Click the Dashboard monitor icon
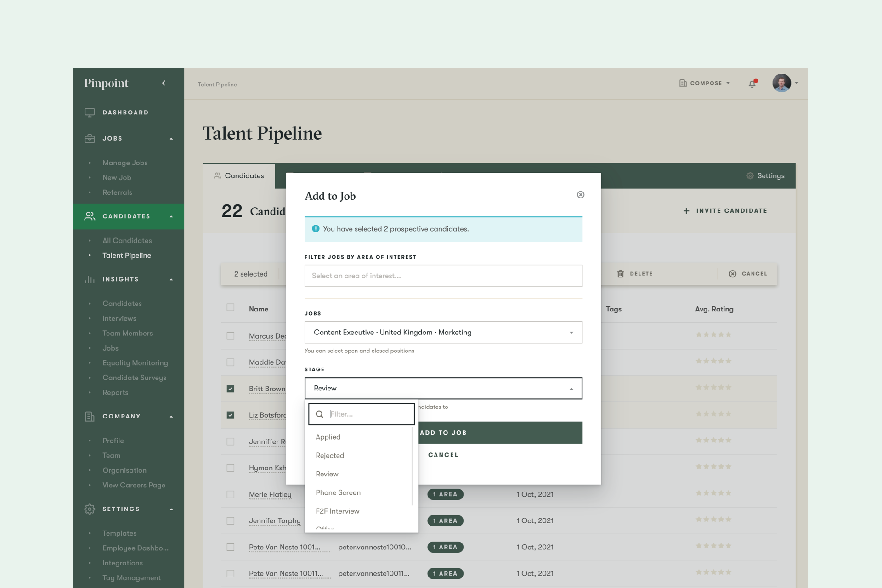Screen dimensions: 882x588 click(x=90, y=113)
